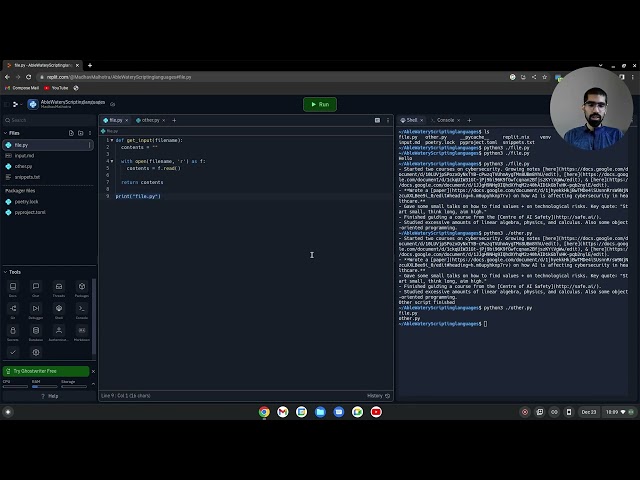Open Chrome from the shelf
Screen dimensions: 640x480
(264, 412)
